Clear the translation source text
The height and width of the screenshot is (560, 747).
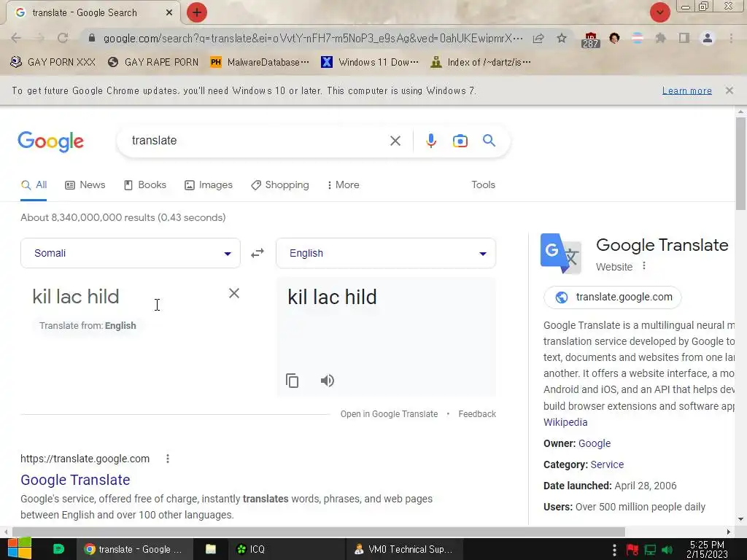pos(234,293)
